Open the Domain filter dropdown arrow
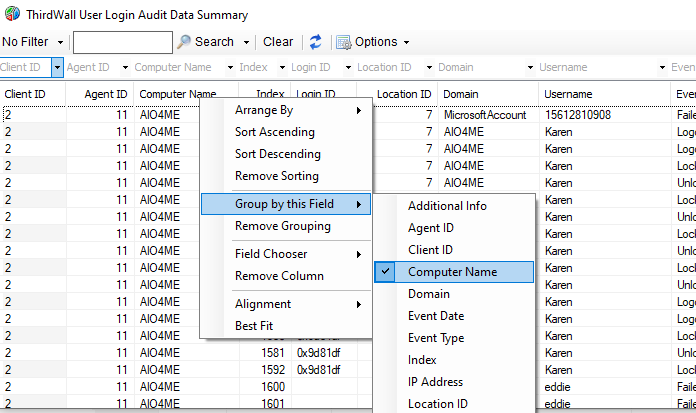Viewport: 696px width, 413px height. click(530, 68)
